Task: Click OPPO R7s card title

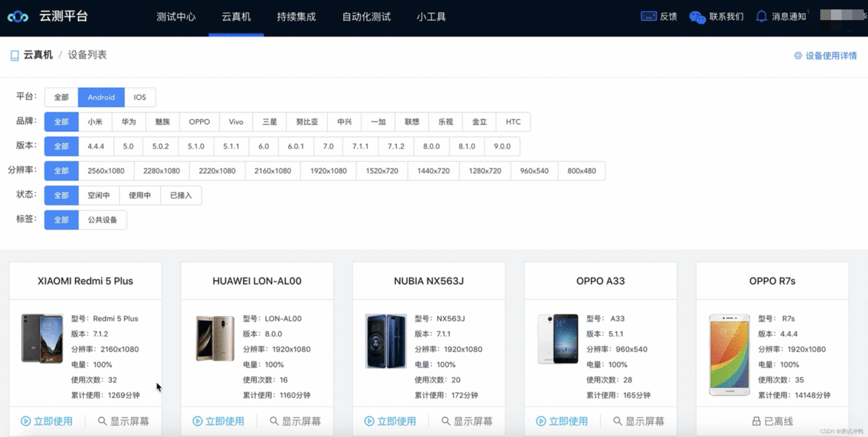Action: (772, 281)
